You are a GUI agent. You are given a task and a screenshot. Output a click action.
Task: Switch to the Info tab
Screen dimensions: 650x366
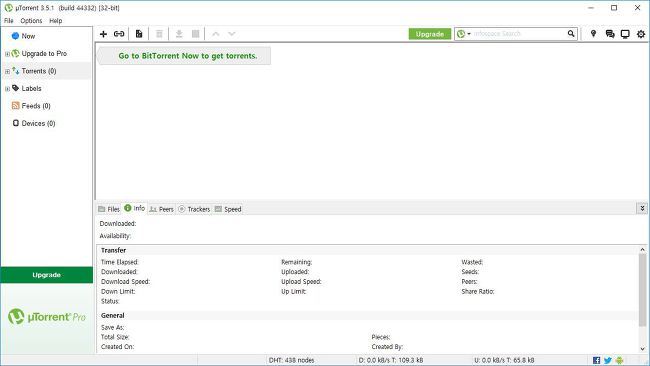(135, 208)
